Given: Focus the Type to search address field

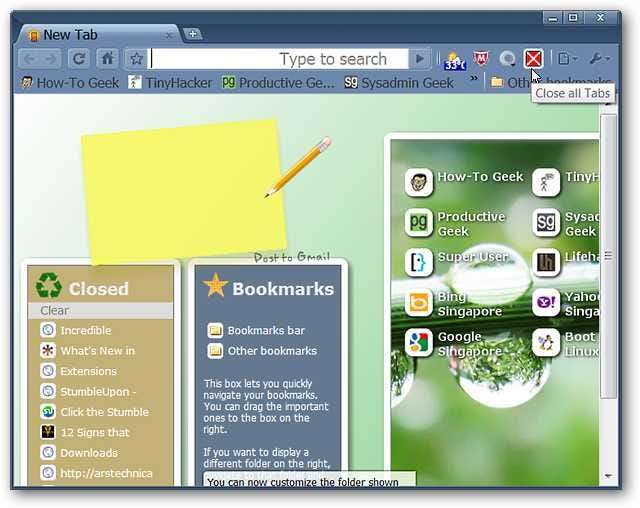Looking at the screenshot, I should click(280, 59).
